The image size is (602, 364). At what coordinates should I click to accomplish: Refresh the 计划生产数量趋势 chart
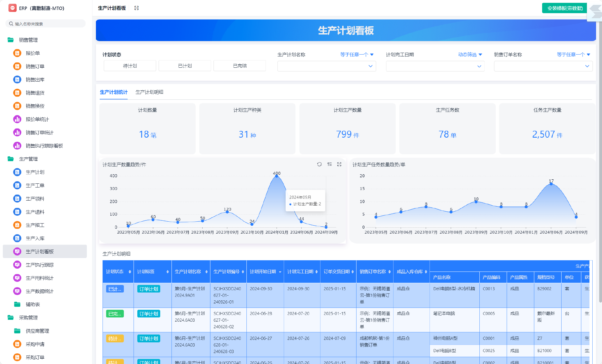(319, 164)
